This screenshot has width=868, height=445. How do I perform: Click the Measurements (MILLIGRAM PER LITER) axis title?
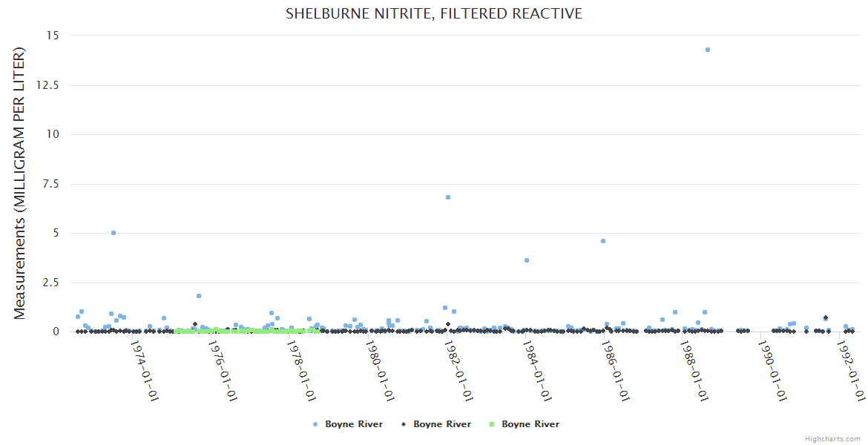tap(20, 183)
